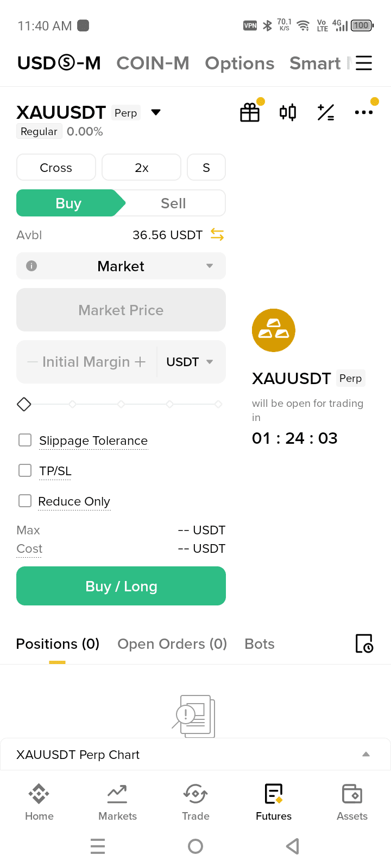
Task: Open the futures calculator icon
Action: 326,112
